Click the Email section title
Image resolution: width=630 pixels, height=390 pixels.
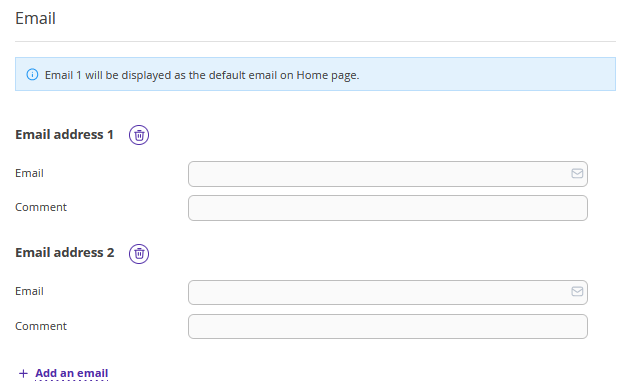(x=35, y=18)
